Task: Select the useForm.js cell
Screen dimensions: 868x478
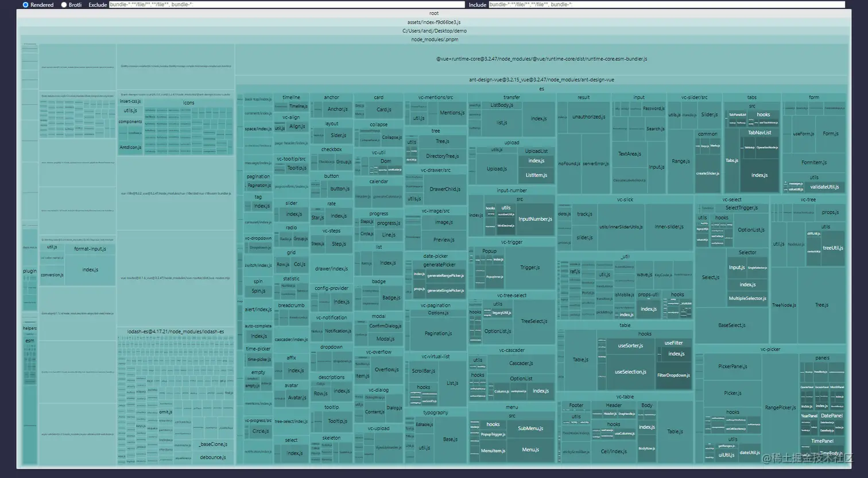Action: coord(803,134)
